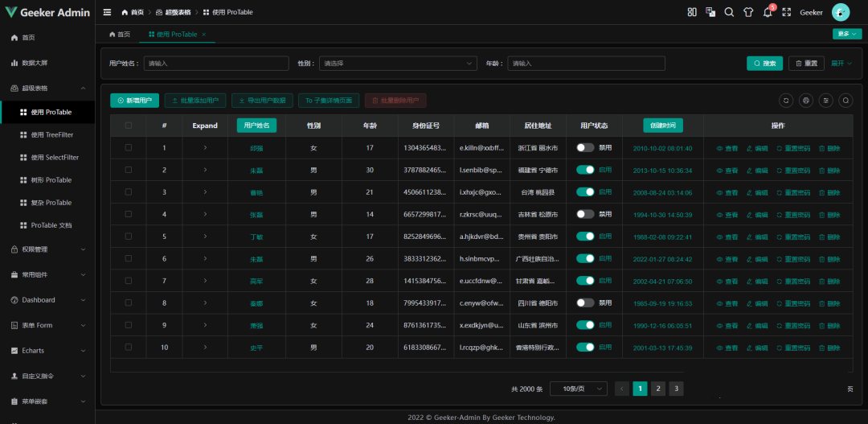Go to page 2 in pagination
868x424 pixels.
click(x=658, y=389)
